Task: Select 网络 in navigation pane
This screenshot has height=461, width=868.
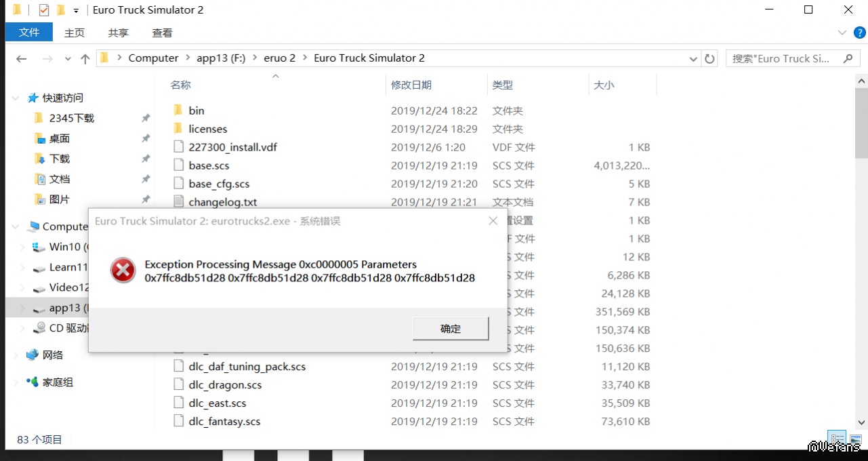Action: [x=53, y=355]
